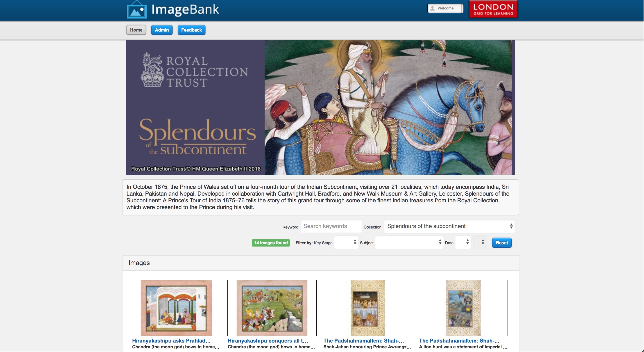Focus the Search keywords input field
This screenshot has height=352, width=644.
tap(331, 226)
